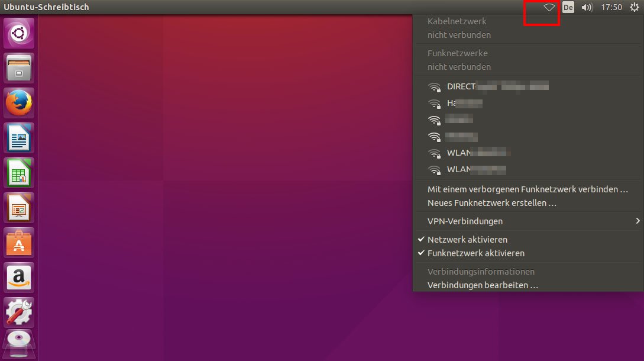The image size is (644, 361).
Task: Open LibreOffice Calc from launcher
Action: 19,173
